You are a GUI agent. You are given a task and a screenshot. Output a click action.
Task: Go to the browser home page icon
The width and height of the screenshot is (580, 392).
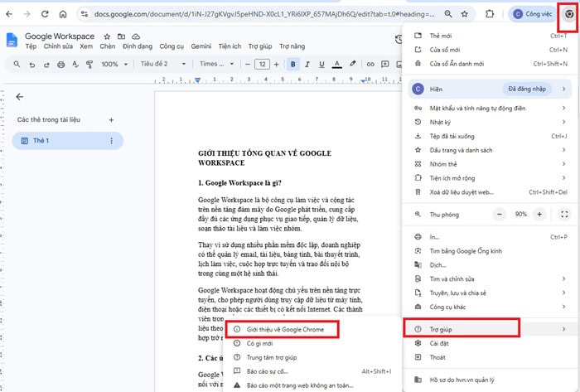point(63,14)
